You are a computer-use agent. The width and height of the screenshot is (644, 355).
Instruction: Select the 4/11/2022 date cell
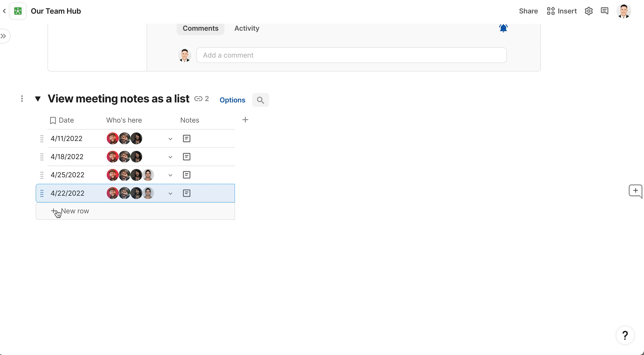click(x=67, y=139)
